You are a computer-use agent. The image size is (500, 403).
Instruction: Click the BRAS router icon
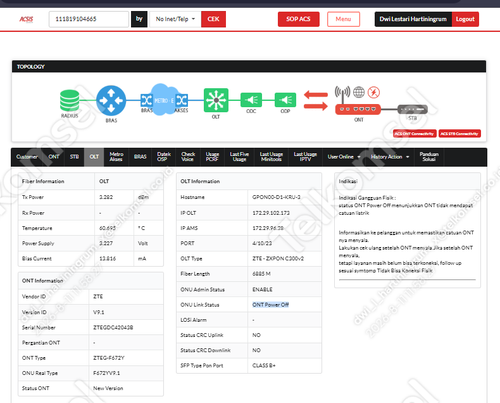coord(111,100)
